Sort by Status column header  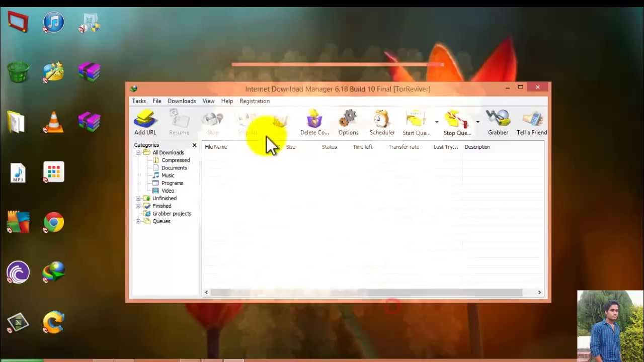[329, 147]
